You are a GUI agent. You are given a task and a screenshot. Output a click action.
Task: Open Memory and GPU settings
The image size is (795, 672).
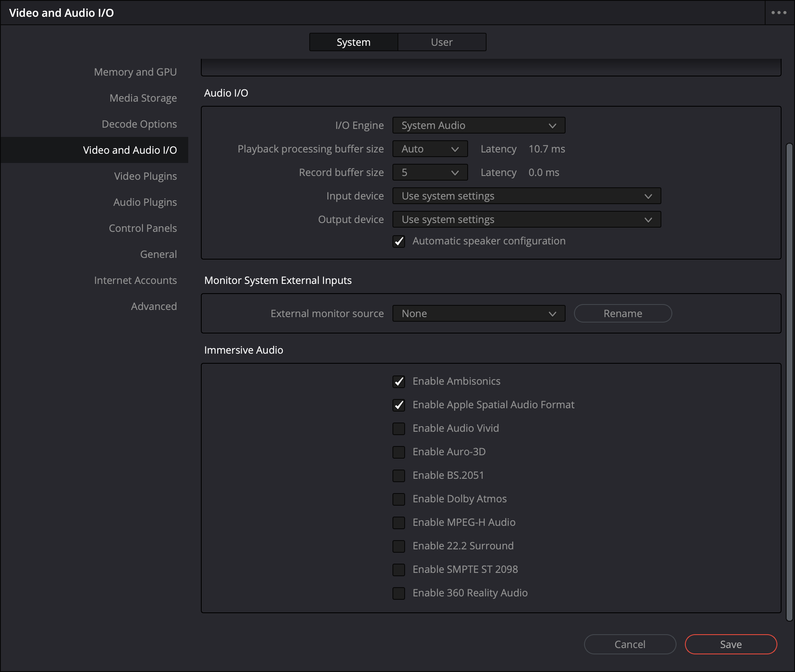click(x=135, y=72)
